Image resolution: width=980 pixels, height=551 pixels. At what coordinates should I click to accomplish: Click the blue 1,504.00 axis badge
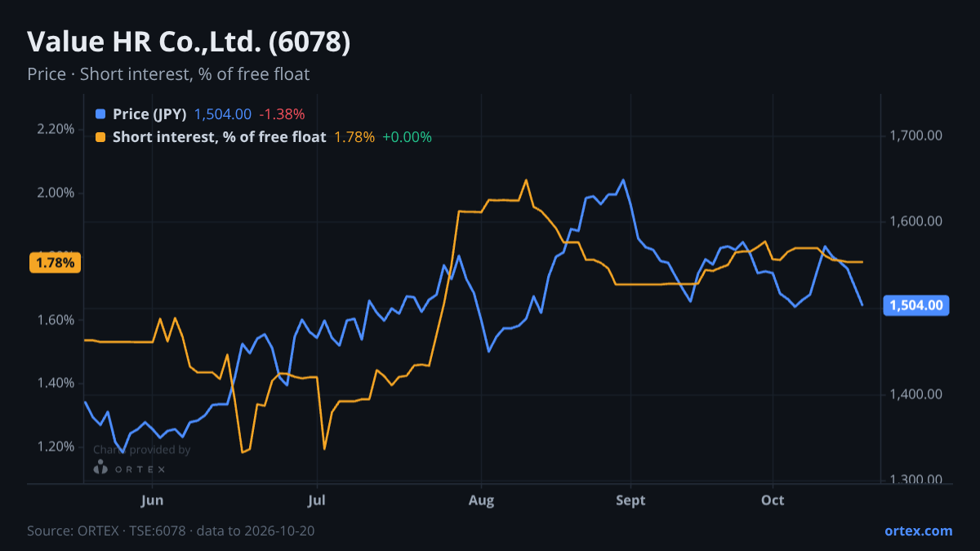[916, 305]
